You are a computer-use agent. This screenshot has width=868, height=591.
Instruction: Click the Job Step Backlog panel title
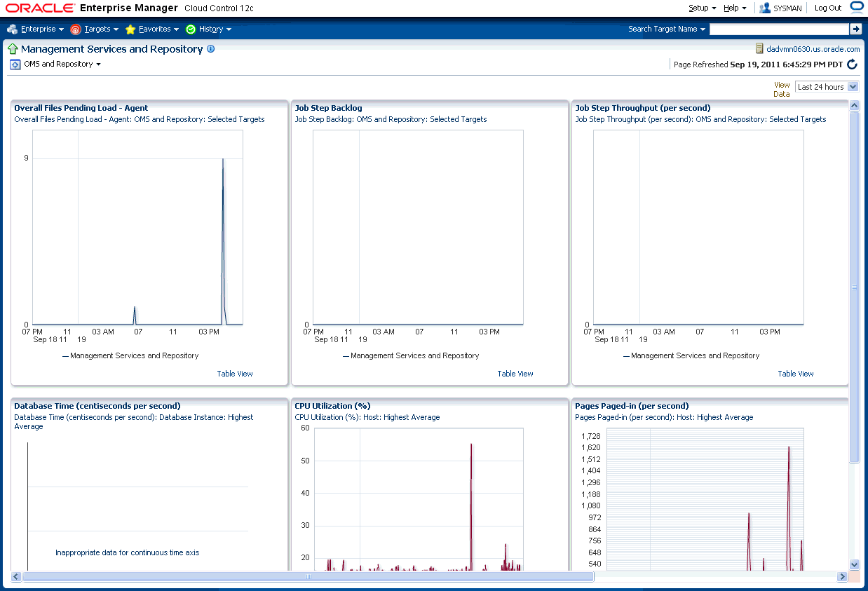pos(328,108)
